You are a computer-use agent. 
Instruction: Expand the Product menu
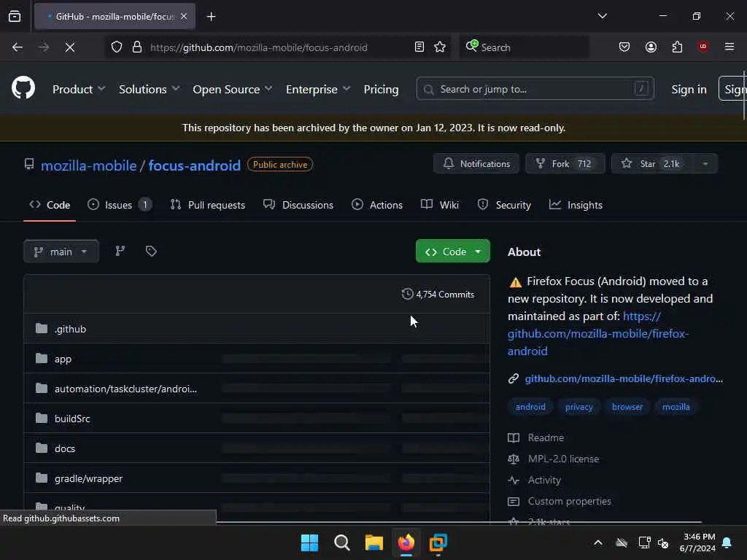pyautogui.click(x=79, y=89)
